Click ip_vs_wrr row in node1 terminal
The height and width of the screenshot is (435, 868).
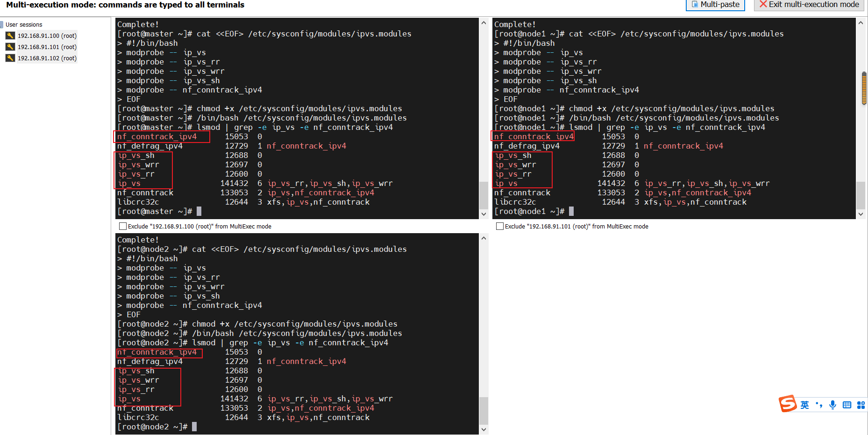pos(567,165)
